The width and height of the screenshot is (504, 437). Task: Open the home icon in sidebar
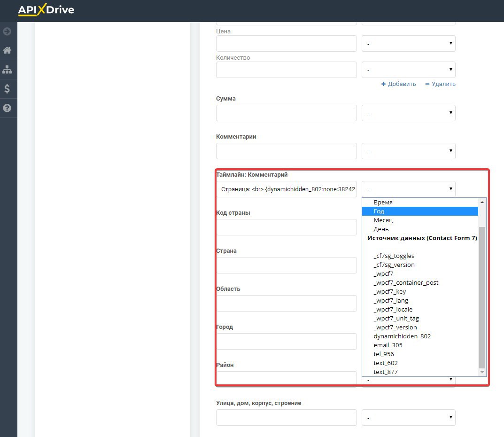[7, 50]
